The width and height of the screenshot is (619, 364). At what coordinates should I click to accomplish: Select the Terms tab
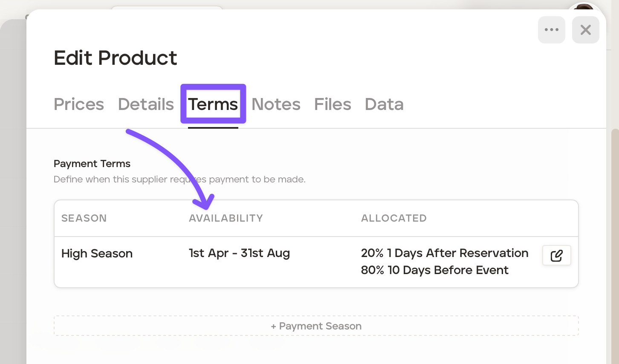click(x=213, y=104)
